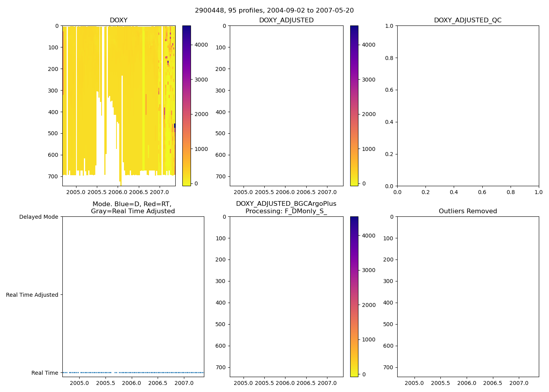The height and width of the screenshot is (392, 549).
Task: Click the figure title mentioning float 2900448
Action: coord(274,11)
